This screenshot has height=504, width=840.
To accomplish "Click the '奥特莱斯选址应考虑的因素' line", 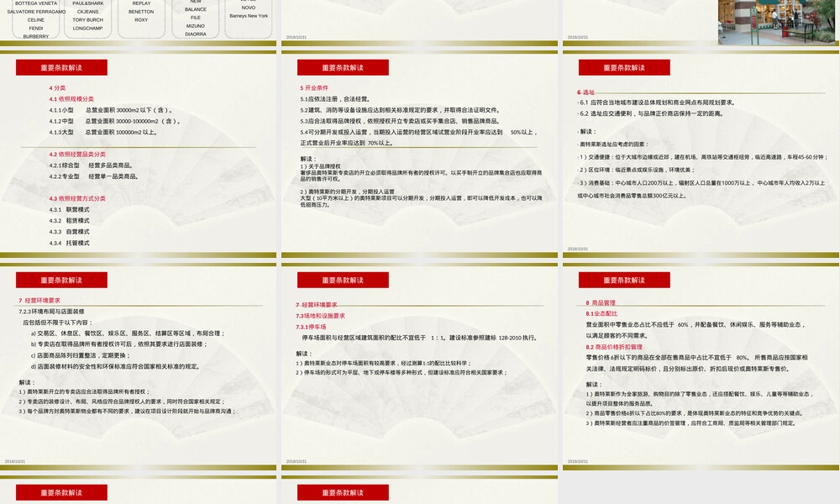I will coord(615,144).
